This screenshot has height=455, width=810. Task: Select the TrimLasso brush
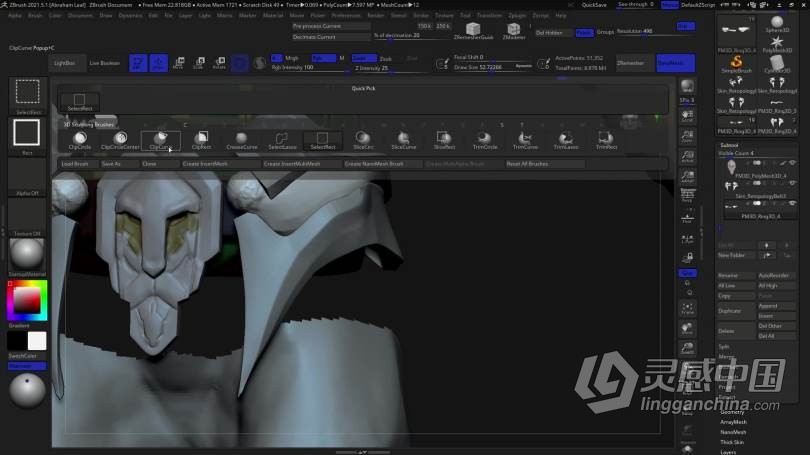click(566, 140)
